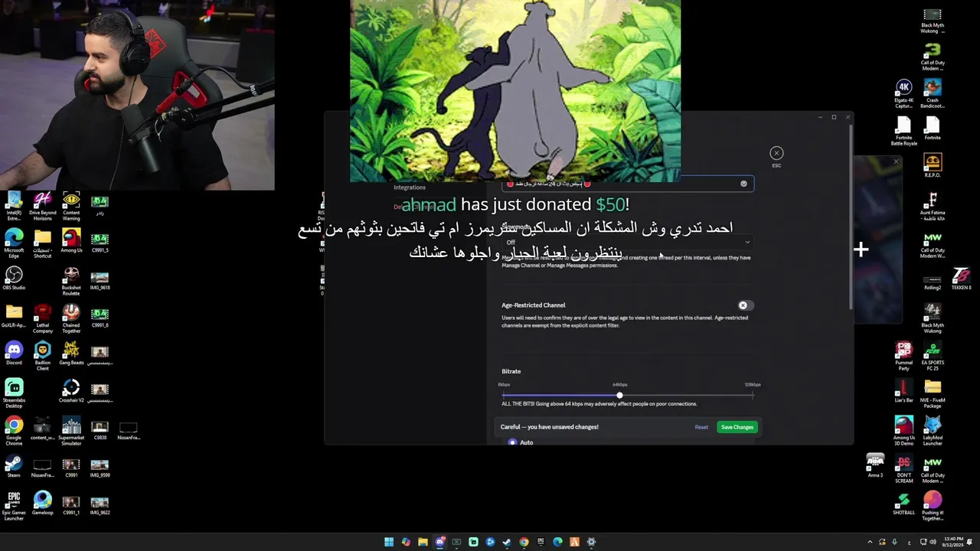Open OBS Studio desktop icon

click(14, 279)
